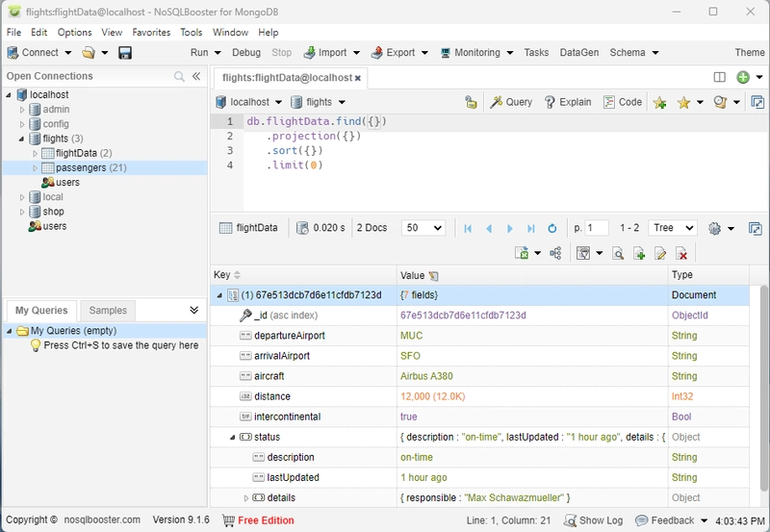The image size is (770, 532).
Task: Open the Connect dropdown arrow
Action: 68,53
